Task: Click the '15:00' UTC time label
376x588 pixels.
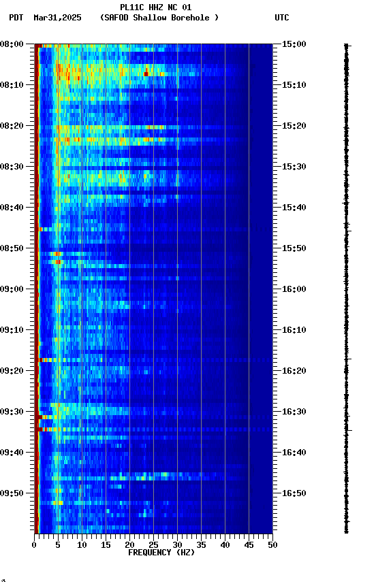Action: point(294,44)
